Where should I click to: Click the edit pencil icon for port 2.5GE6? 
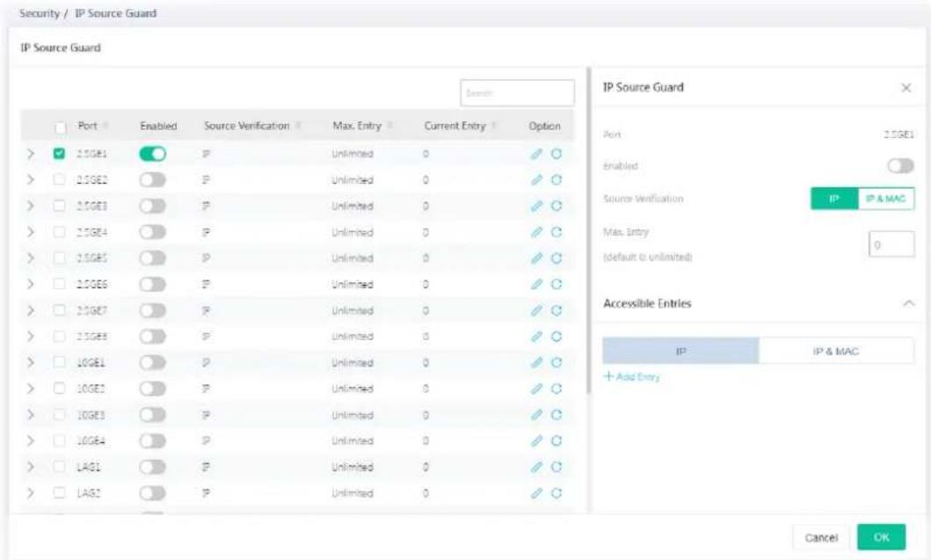[537, 285]
